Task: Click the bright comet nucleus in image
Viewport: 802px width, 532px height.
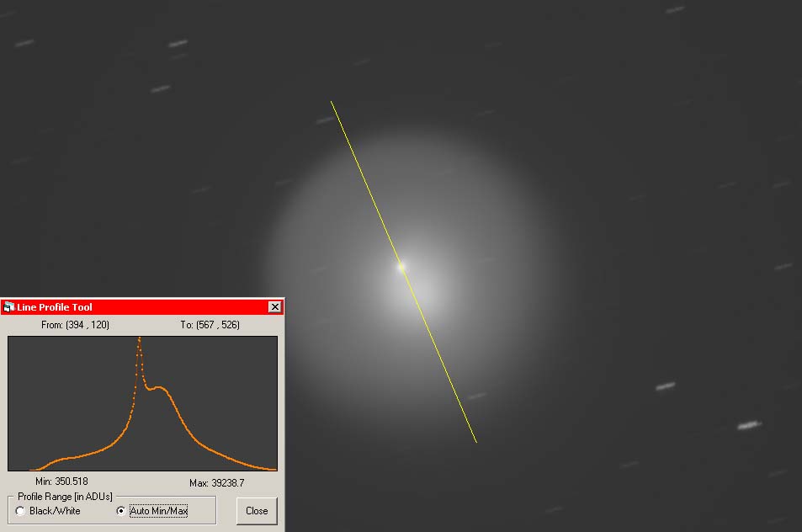Action: (x=401, y=267)
